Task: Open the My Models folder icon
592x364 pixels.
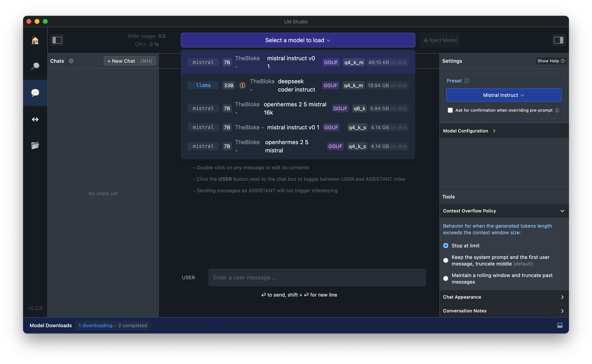Action: (x=35, y=145)
